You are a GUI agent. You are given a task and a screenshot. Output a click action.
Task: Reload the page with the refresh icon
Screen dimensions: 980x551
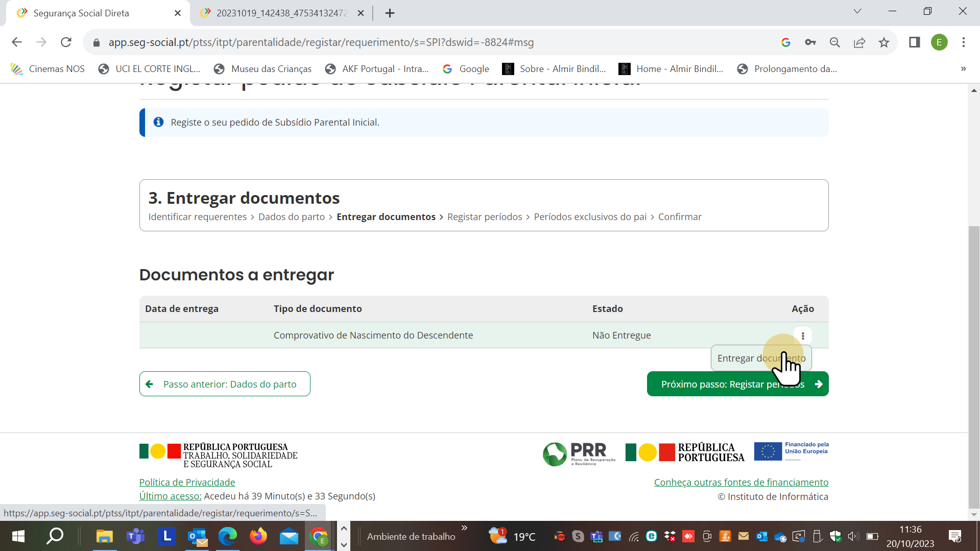(x=66, y=42)
